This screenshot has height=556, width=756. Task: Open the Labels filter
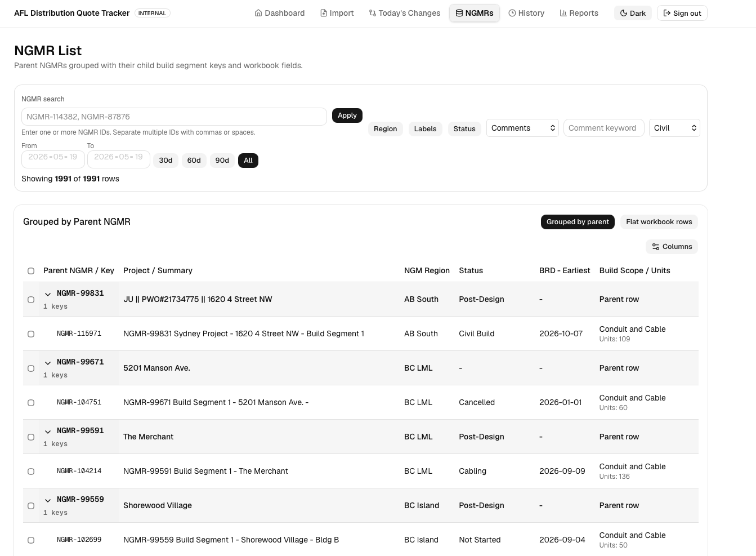click(x=425, y=129)
